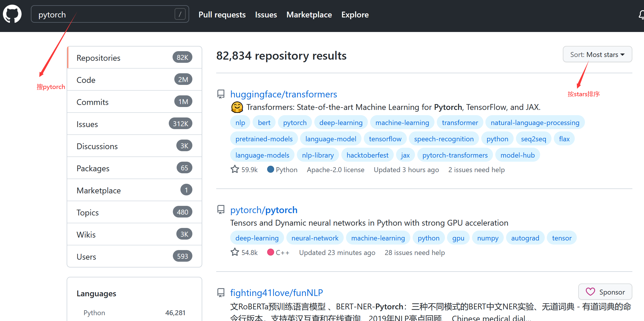Click the transformer topic tag
Screen dimensions: 644x321
(460, 122)
